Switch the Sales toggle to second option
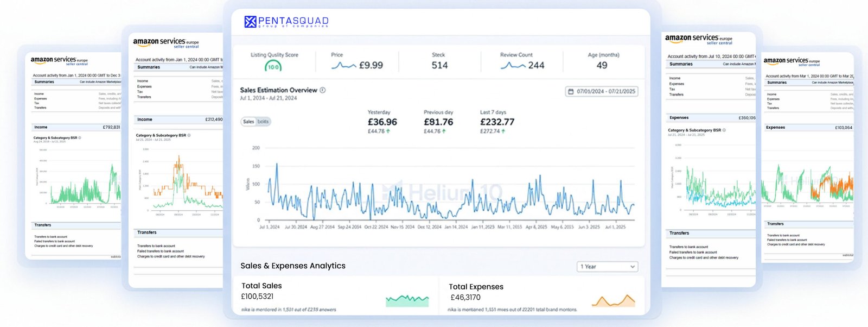Image resolution: width=868 pixels, height=327 pixels. pyautogui.click(x=263, y=122)
